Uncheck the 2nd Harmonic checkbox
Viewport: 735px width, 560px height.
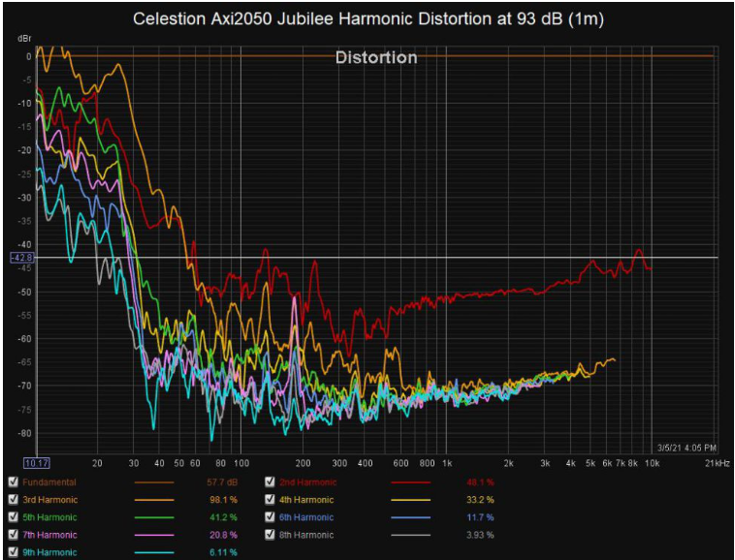tap(270, 482)
